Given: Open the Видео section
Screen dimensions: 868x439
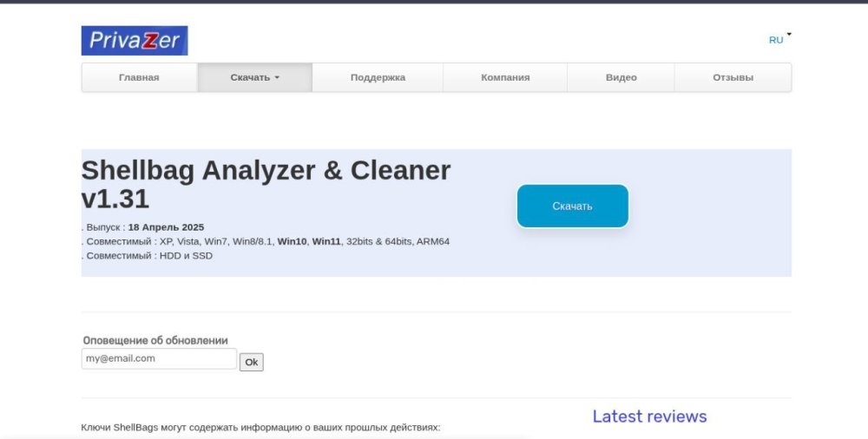Looking at the screenshot, I should (x=621, y=77).
